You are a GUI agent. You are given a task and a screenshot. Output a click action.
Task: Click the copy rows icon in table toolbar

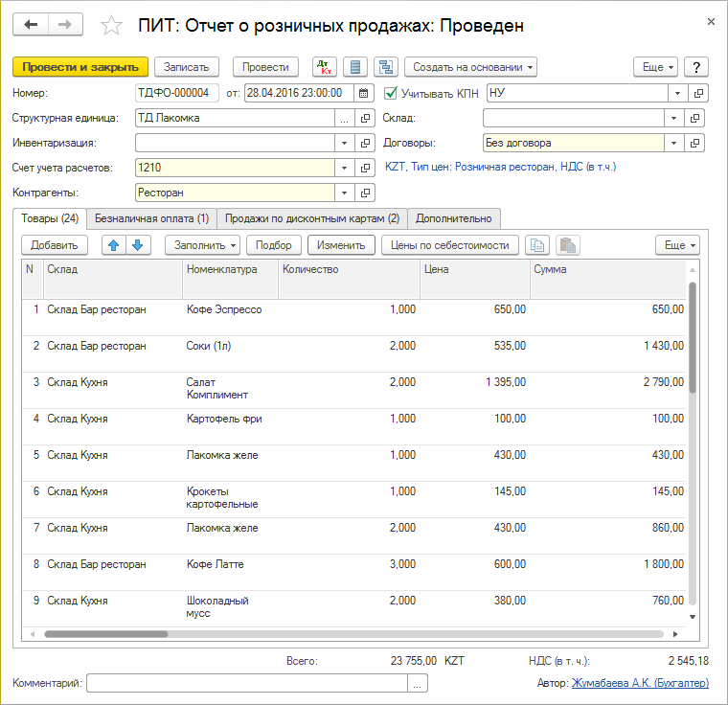point(538,245)
